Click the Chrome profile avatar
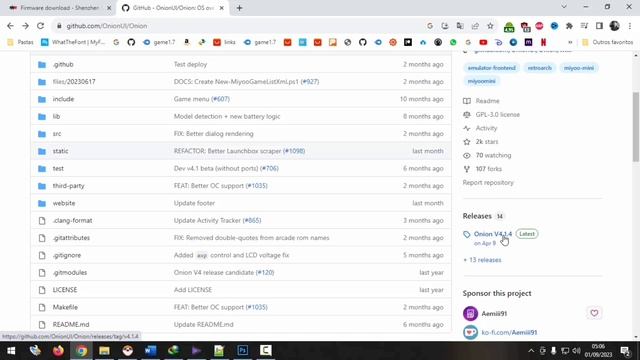This screenshot has height=360, width=640. coord(614,26)
